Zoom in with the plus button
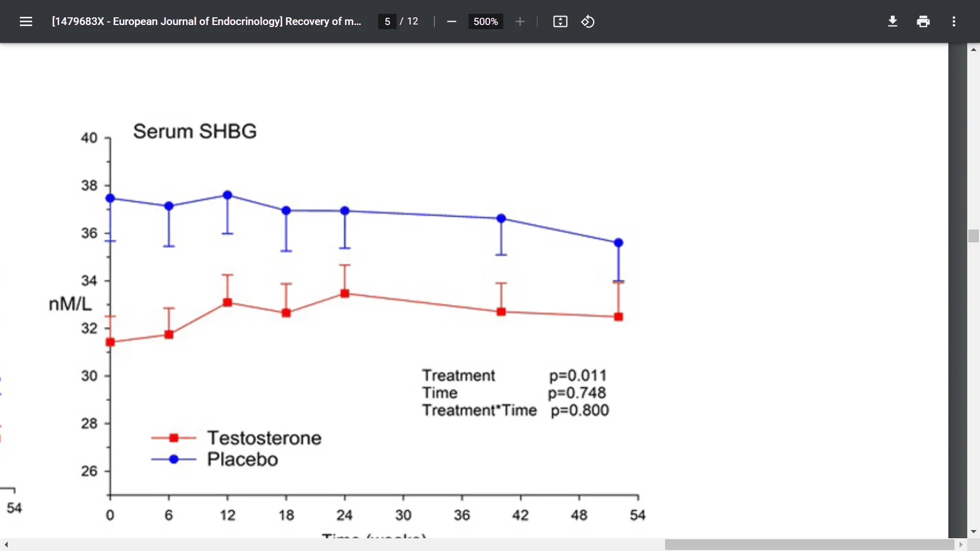Image resolution: width=980 pixels, height=551 pixels. (x=520, y=21)
